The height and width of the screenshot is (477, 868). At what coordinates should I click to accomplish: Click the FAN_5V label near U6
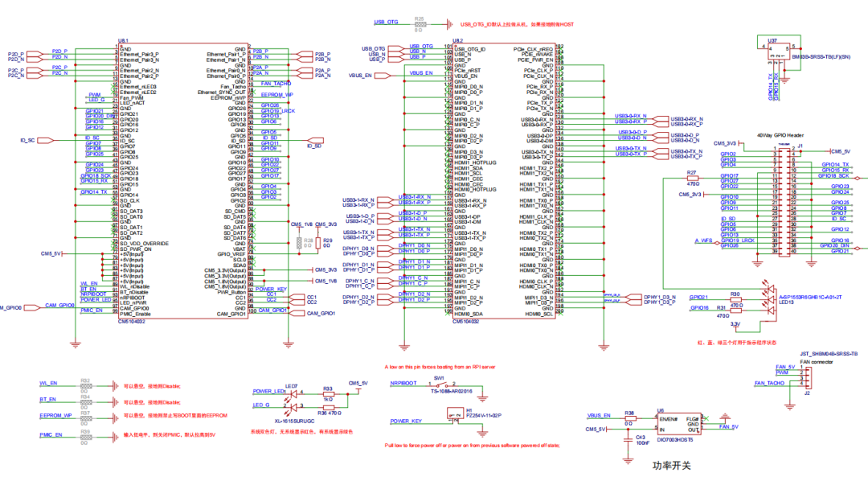pos(729,426)
